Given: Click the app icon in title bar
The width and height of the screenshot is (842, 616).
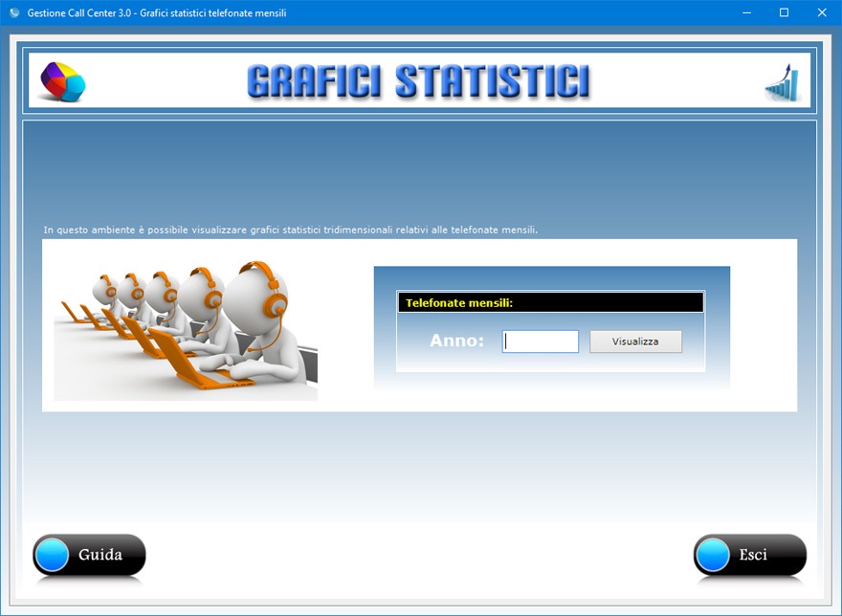Looking at the screenshot, I should coord(14,12).
